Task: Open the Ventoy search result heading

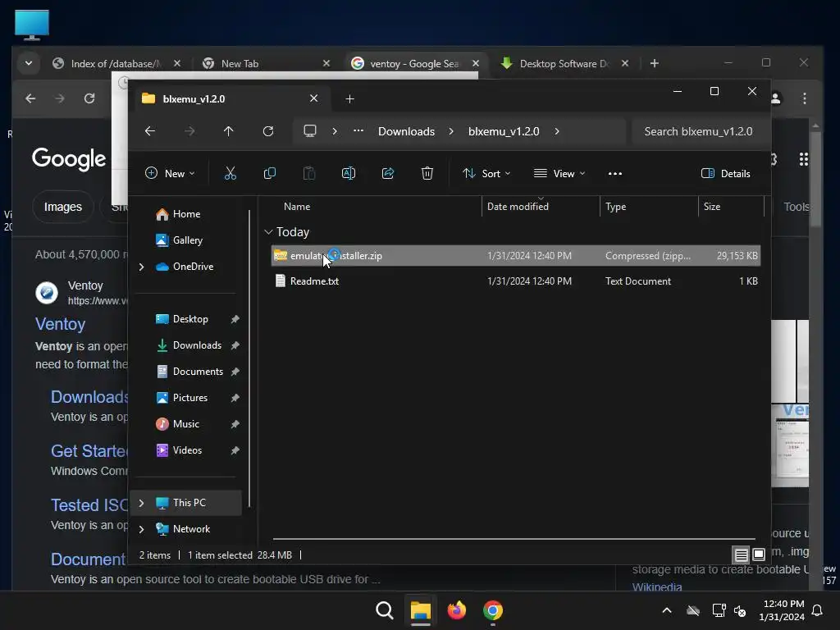Action: (x=60, y=324)
